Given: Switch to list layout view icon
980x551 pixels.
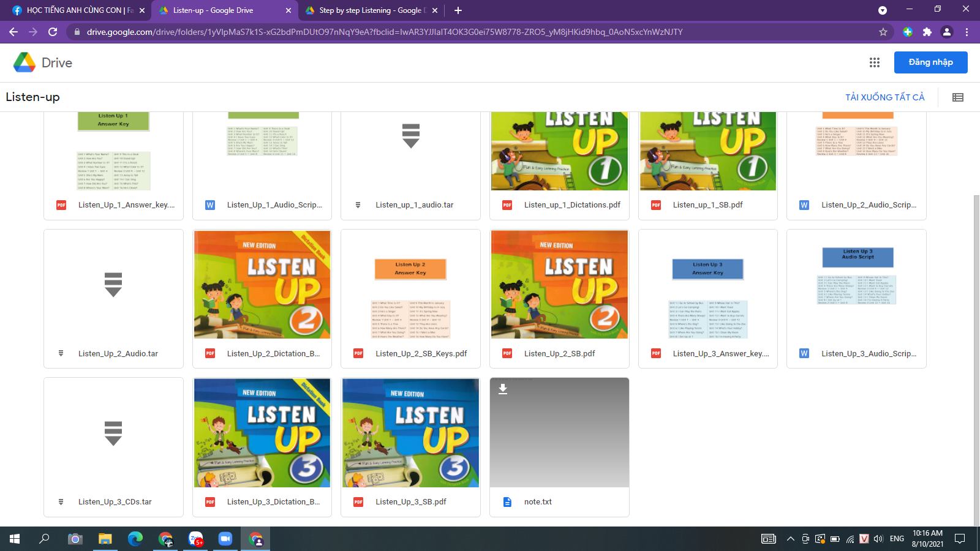Looking at the screenshot, I should 958,97.
